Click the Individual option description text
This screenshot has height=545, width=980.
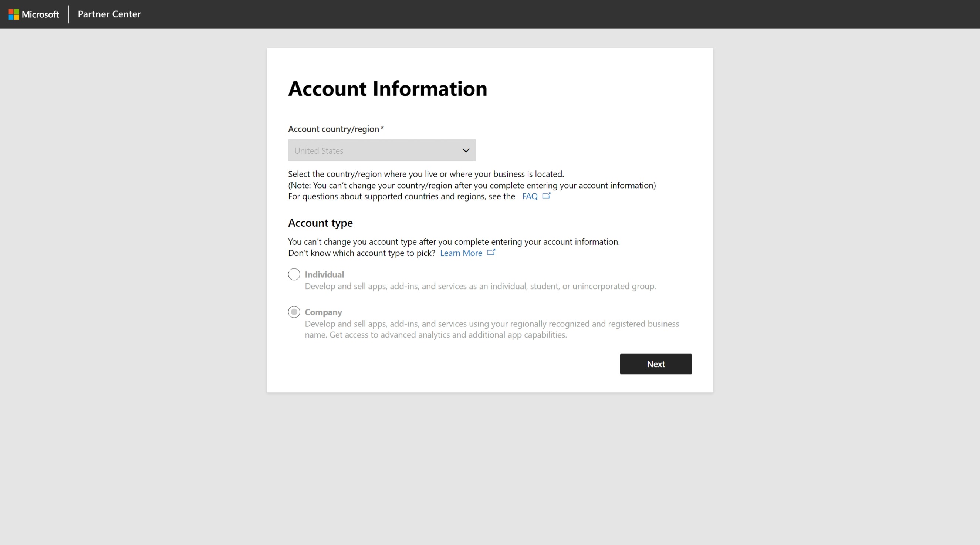pyautogui.click(x=480, y=286)
